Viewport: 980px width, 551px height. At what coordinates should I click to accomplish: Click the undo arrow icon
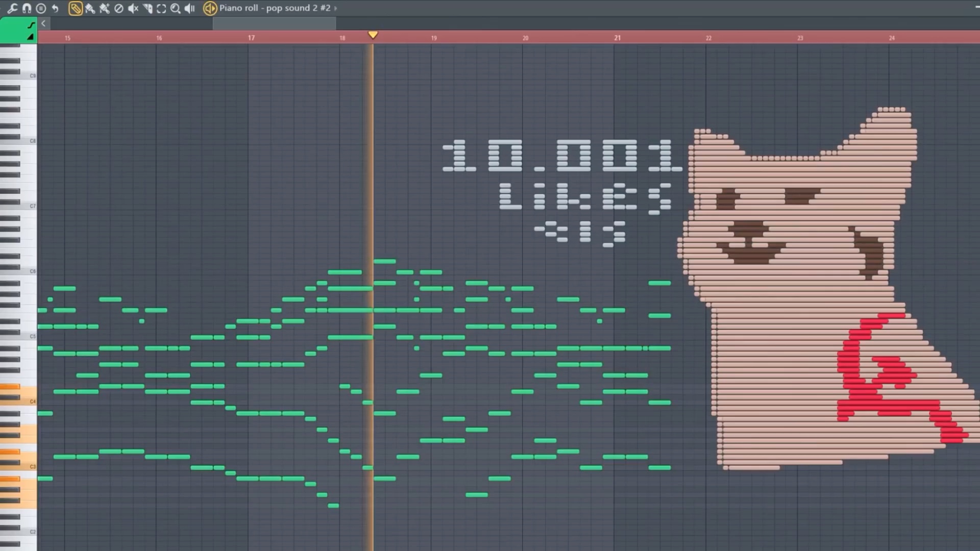[x=55, y=8]
